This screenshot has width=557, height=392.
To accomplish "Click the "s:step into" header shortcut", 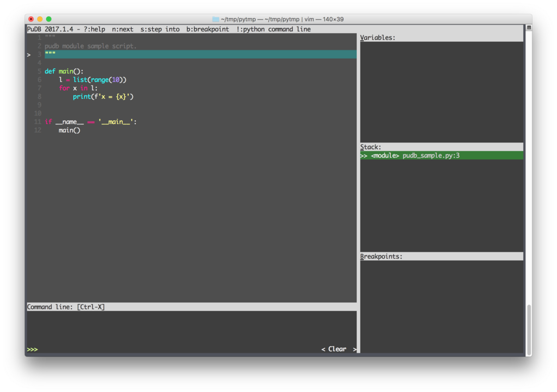I will coord(161,29).
